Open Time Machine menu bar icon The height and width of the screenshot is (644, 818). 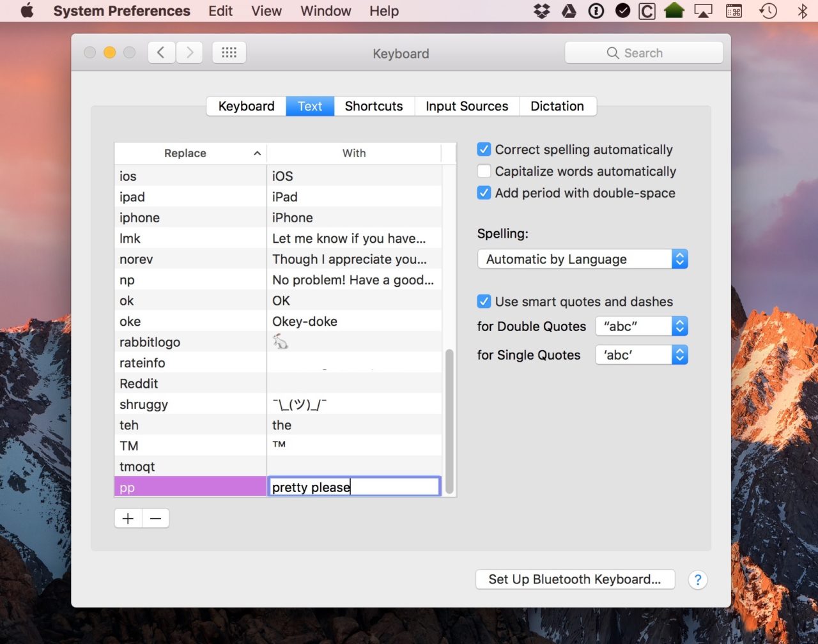pos(768,11)
